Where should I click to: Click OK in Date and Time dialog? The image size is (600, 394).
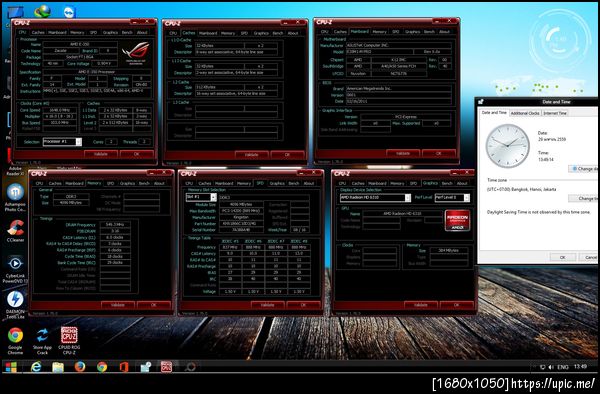562,257
